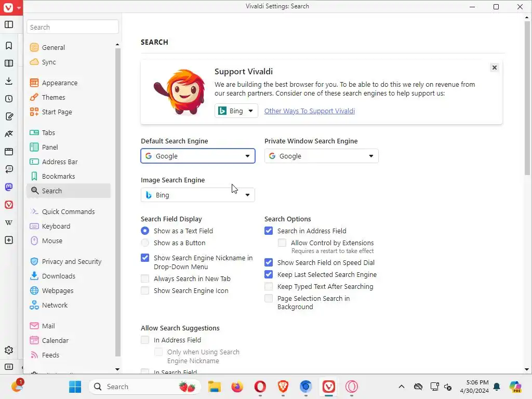Select Show as a Button
Image resolution: width=532 pixels, height=399 pixels.
tap(145, 243)
